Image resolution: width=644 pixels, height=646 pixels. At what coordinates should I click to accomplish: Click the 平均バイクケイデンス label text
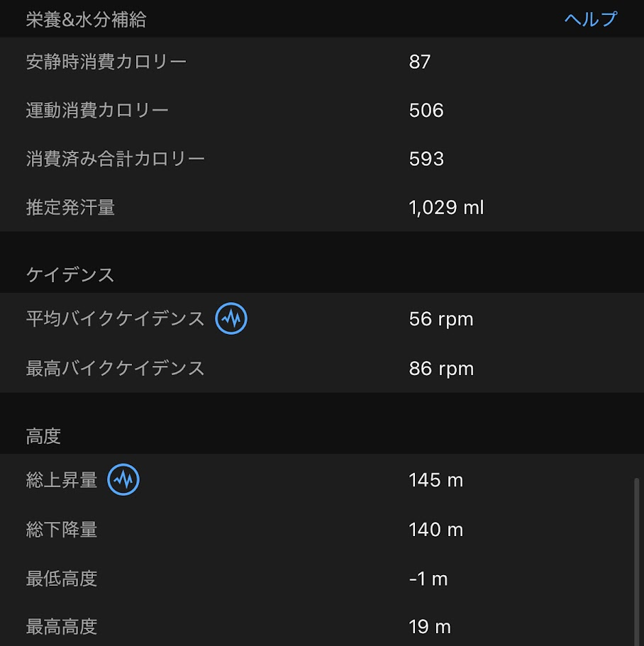pos(115,319)
